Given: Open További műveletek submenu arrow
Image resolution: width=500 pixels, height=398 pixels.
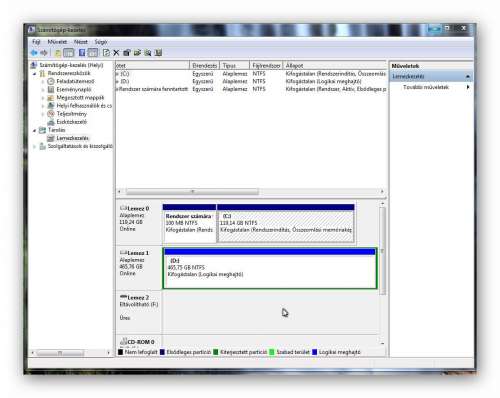Looking at the screenshot, I should point(468,87).
